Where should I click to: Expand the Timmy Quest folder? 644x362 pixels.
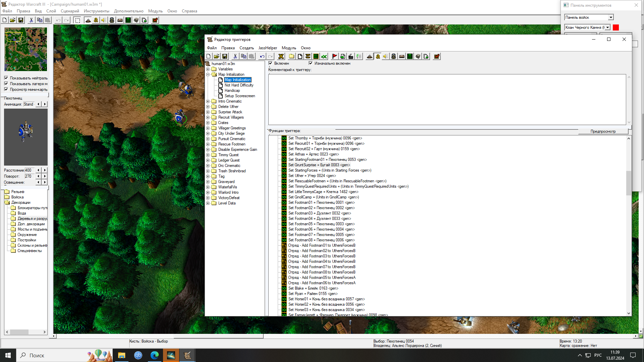pos(208,155)
